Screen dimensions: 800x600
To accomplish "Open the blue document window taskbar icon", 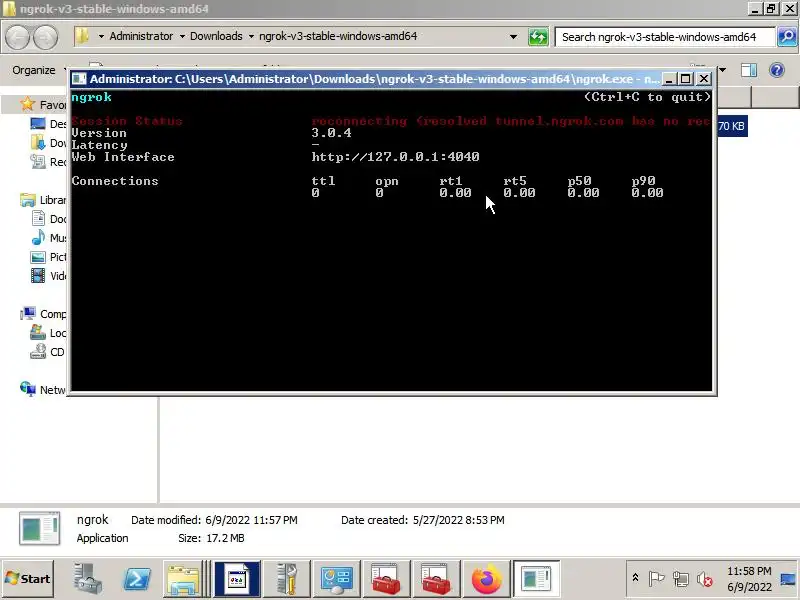I will coord(237,579).
